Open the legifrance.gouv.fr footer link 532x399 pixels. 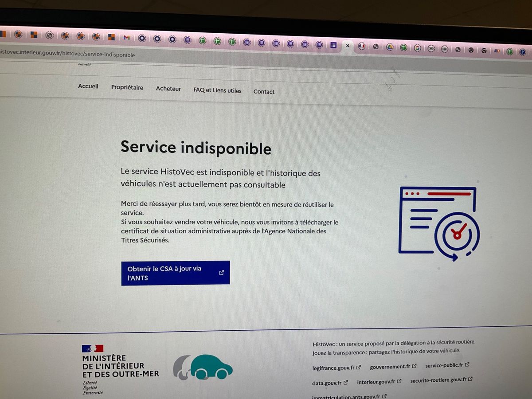coord(336,368)
